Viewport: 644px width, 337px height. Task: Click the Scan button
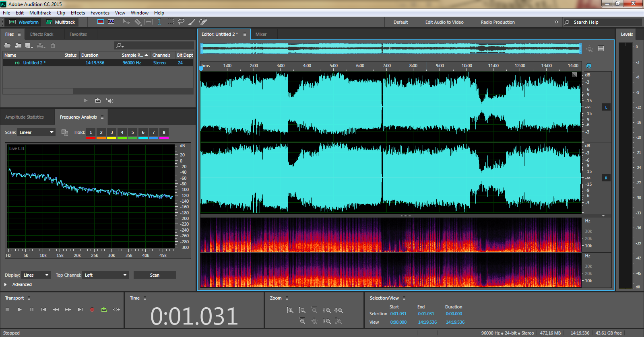(155, 275)
